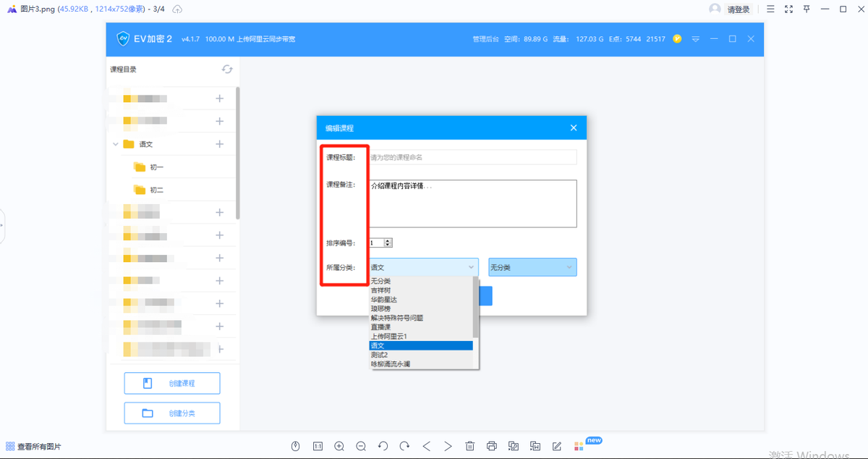Click the 课程目录 sidebar scrollbar
This screenshot has width=868, height=459.
pos(238,153)
